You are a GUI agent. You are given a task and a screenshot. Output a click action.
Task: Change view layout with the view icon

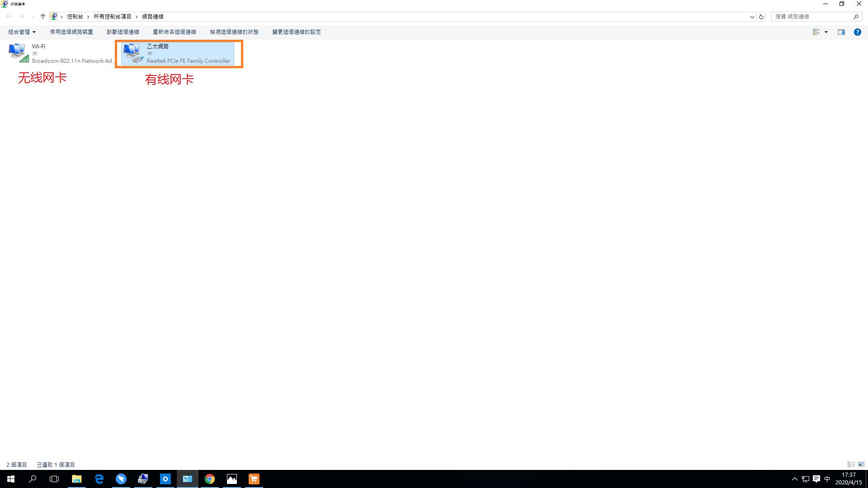tap(816, 32)
